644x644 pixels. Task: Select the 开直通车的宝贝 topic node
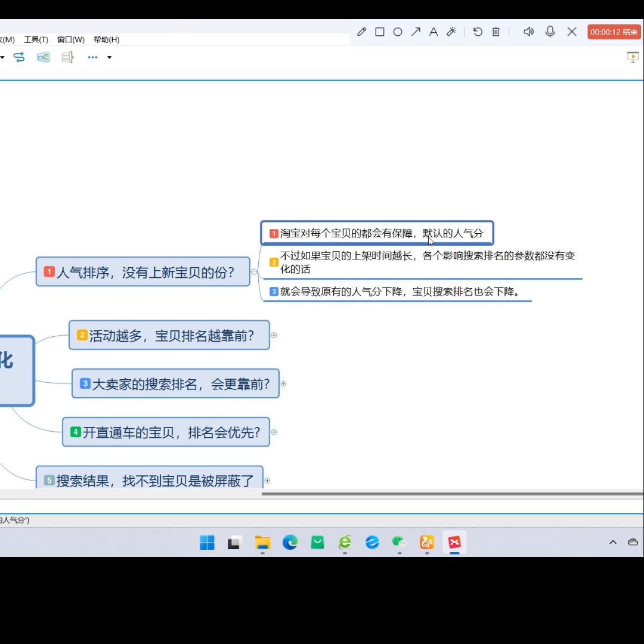(166, 432)
